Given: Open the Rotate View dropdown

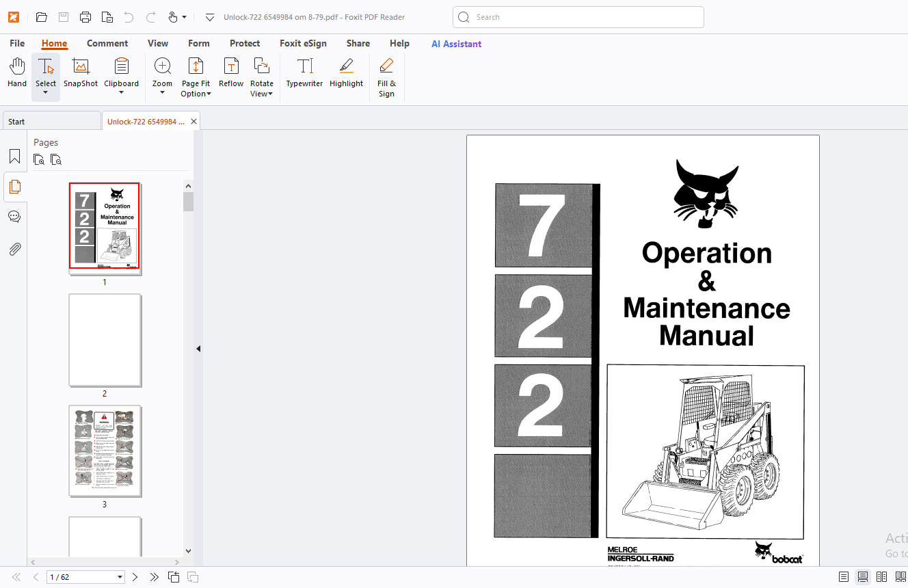Looking at the screenshot, I should [x=261, y=77].
